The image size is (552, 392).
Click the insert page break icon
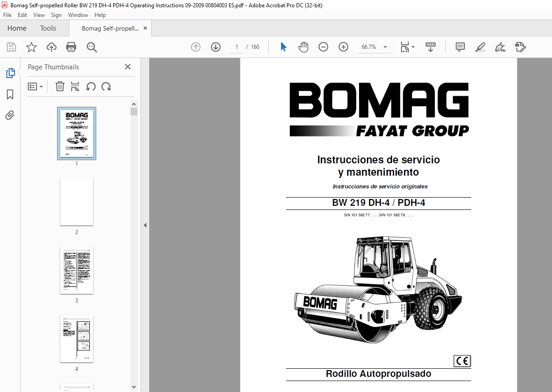pyautogui.click(x=75, y=86)
